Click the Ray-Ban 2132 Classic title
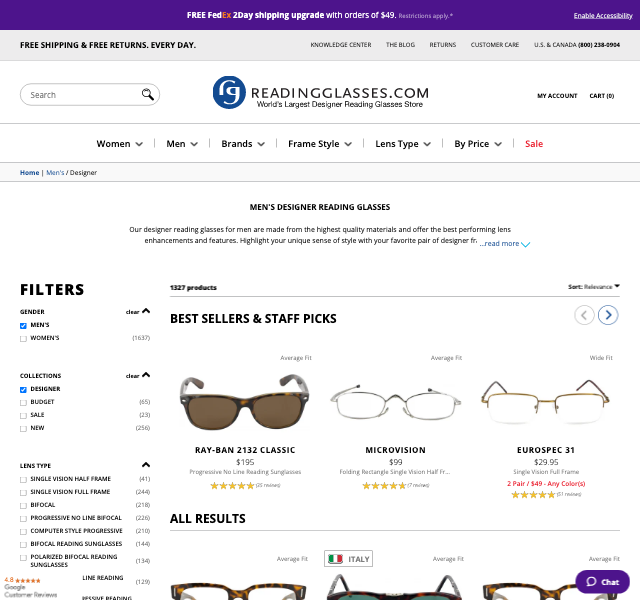 pos(245,450)
